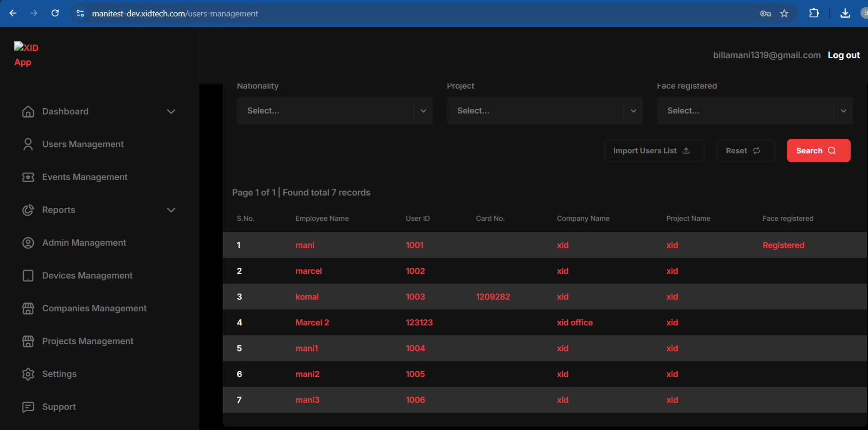Click the Settings gear icon in sidebar
Screen dimensions: 868x430
[28, 374]
